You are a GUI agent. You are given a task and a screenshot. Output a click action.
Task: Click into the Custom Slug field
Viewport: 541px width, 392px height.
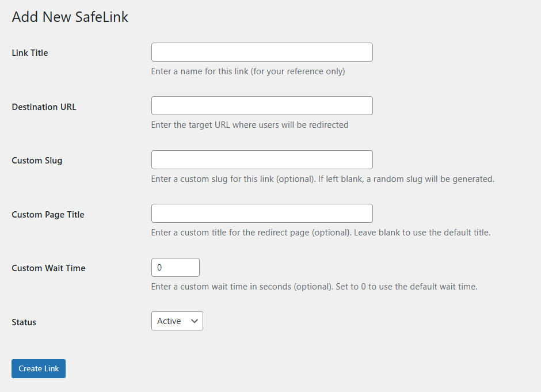(x=262, y=160)
